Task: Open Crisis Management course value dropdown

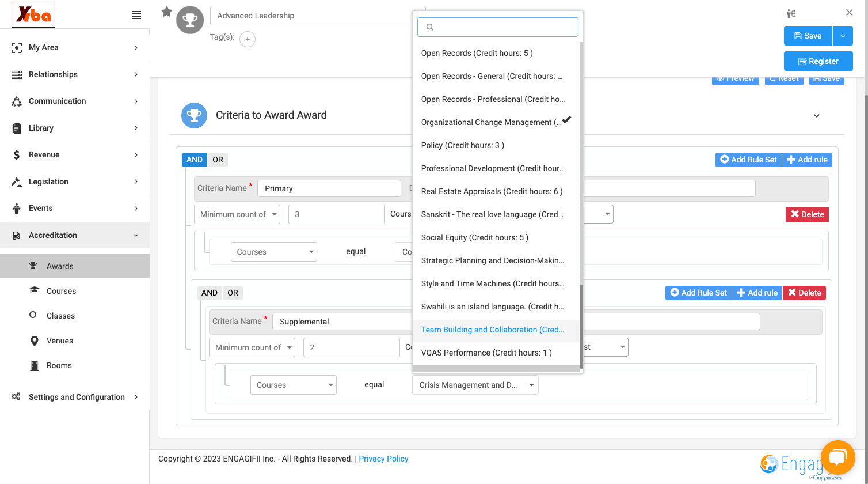Action: coord(475,385)
